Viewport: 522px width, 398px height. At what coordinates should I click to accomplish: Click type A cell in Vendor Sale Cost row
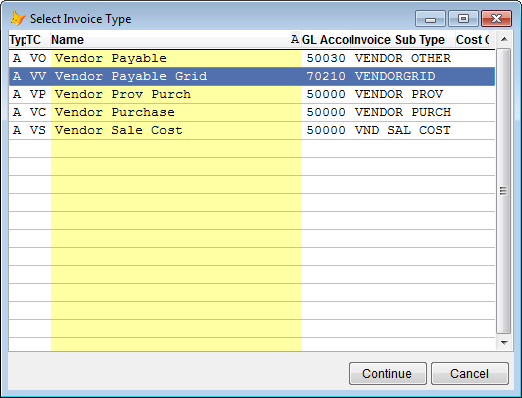pyautogui.click(x=17, y=130)
